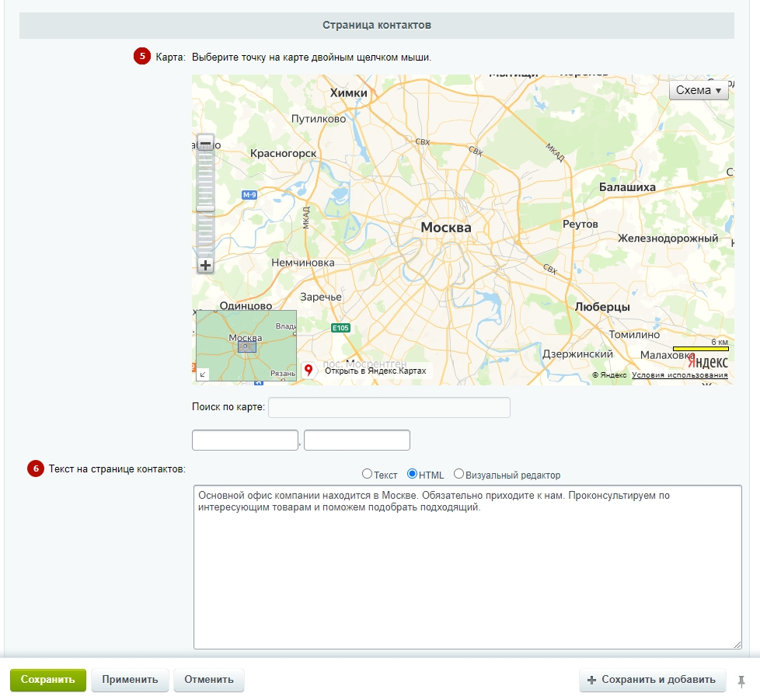The width and height of the screenshot is (760, 700).
Task: Click the red map pin icon
Action: (309, 371)
